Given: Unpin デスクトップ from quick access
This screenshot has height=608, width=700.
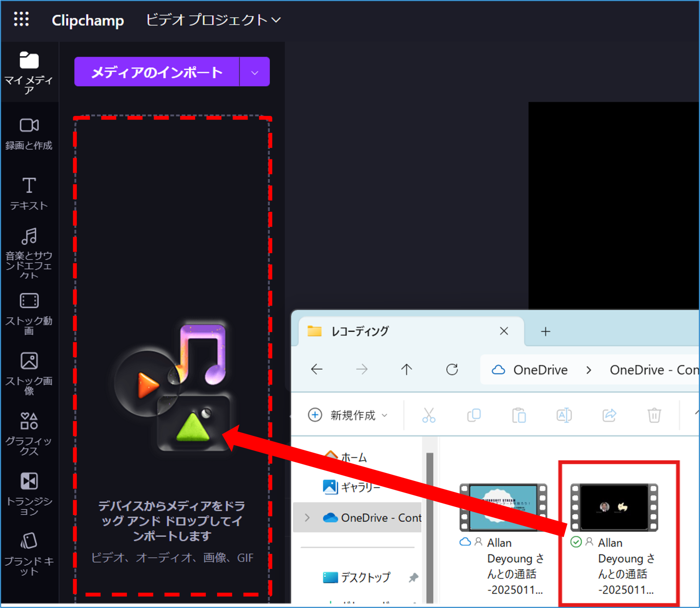Looking at the screenshot, I should point(414,578).
